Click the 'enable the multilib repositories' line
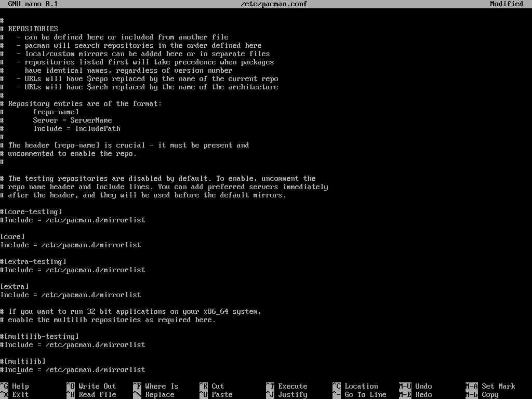 tap(108, 320)
